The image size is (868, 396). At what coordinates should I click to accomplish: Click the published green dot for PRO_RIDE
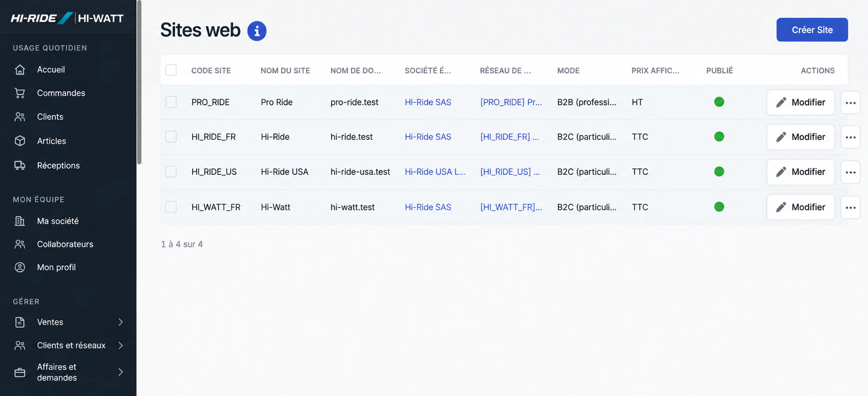point(719,102)
